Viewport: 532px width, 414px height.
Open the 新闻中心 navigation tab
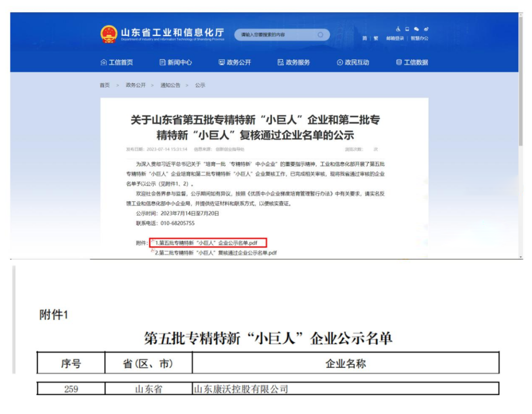coord(176,63)
